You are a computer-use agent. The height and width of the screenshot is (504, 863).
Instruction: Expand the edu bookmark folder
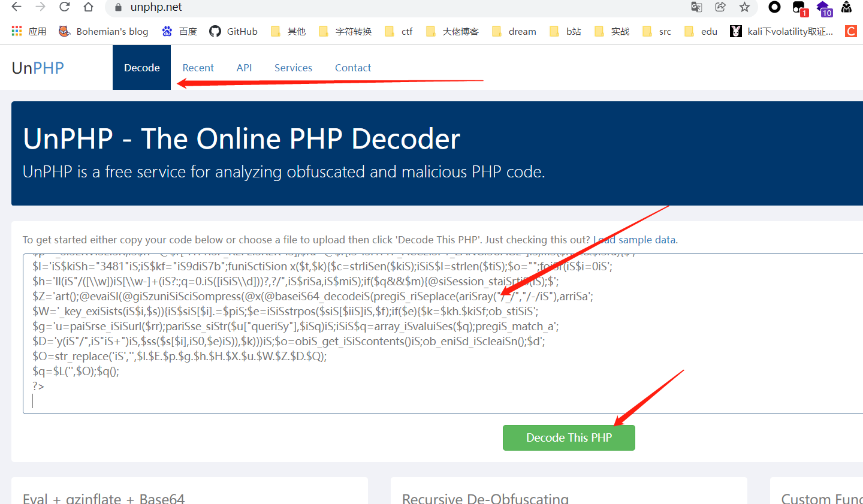click(701, 31)
